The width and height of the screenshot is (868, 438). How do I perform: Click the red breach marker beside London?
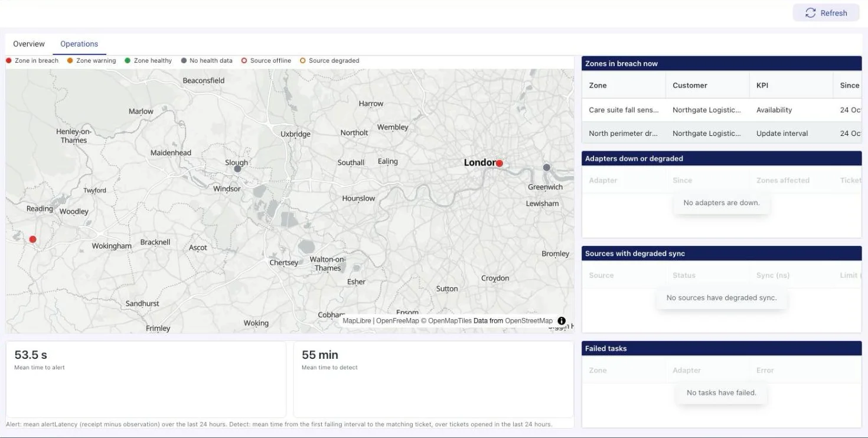coord(500,163)
